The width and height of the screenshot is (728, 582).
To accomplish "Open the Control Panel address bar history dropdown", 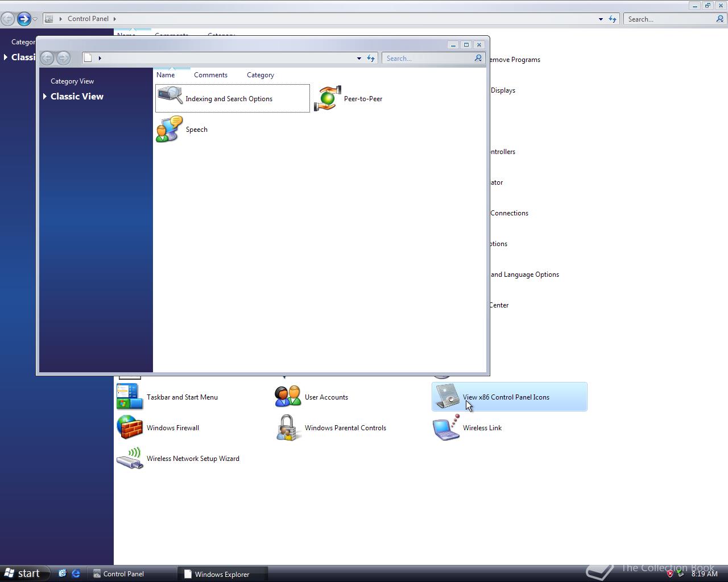I will pyautogui.click(x=601, y=19).
